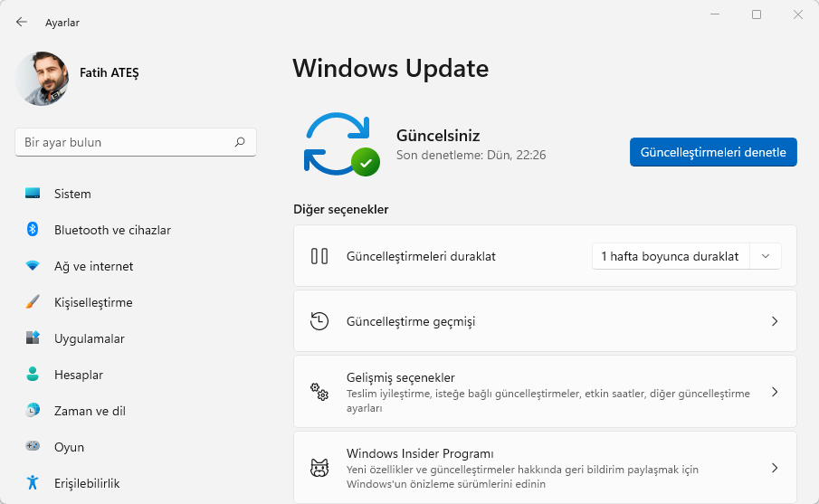
Task: Maximize the Ayarlar window
Action: click(757, 14)
